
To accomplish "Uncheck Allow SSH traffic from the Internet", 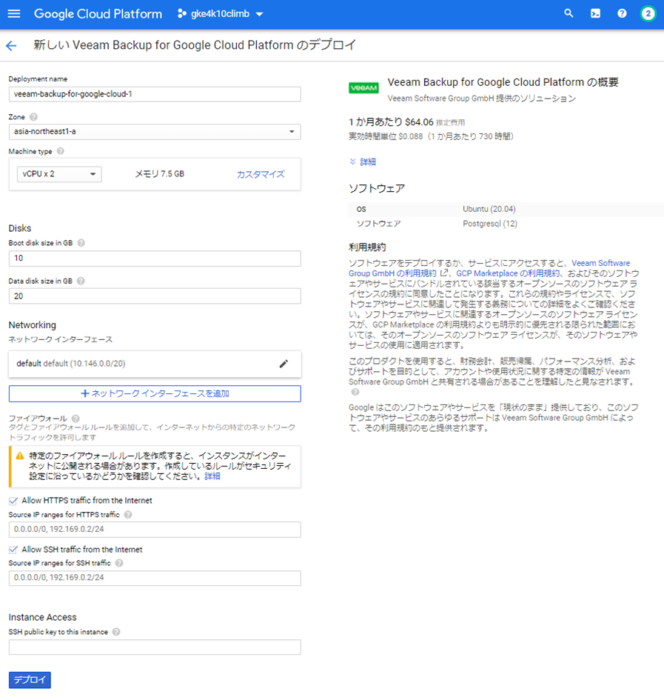I will click(13, 549).
